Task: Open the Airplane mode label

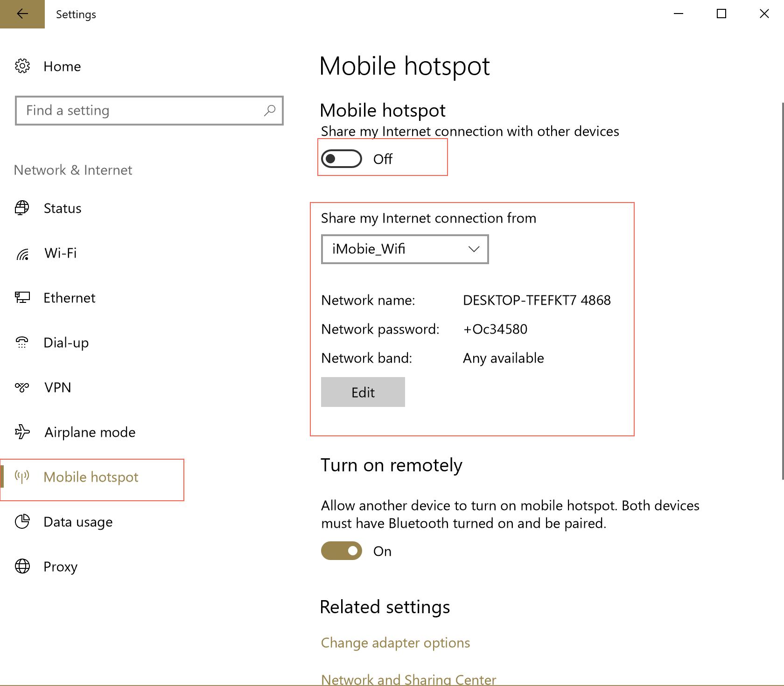Action: [90, 433]
